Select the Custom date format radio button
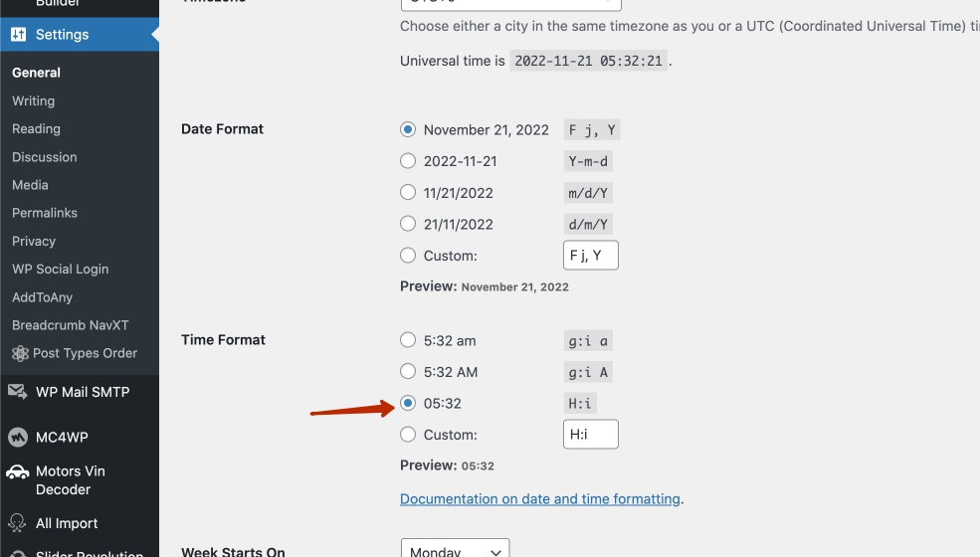The height and width of the screenshot is (557, 980). 408,256
